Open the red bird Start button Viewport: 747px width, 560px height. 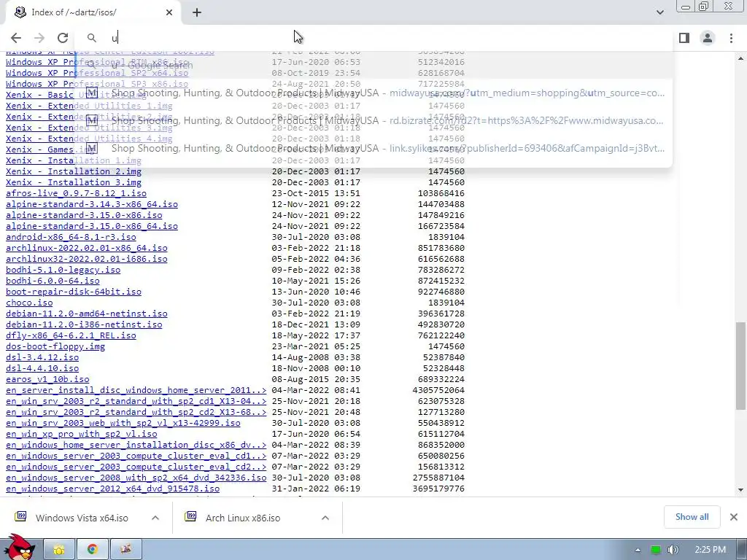click(19, 548)
